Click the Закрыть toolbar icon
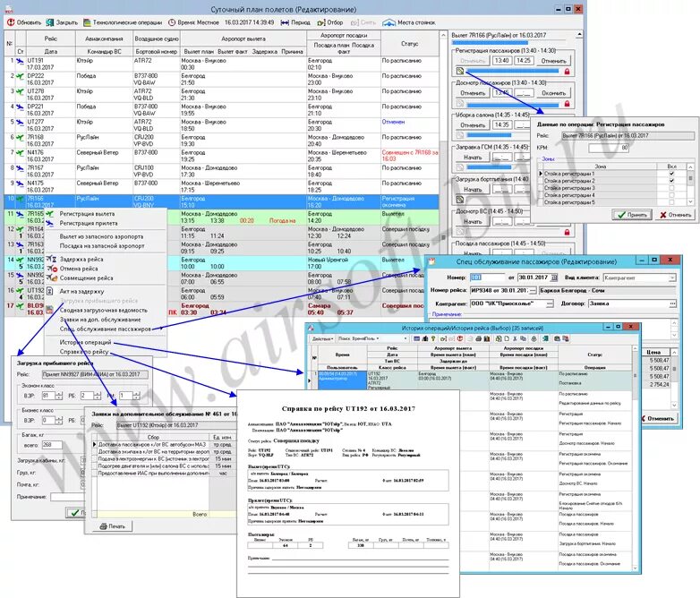 [x=50, y=22]
